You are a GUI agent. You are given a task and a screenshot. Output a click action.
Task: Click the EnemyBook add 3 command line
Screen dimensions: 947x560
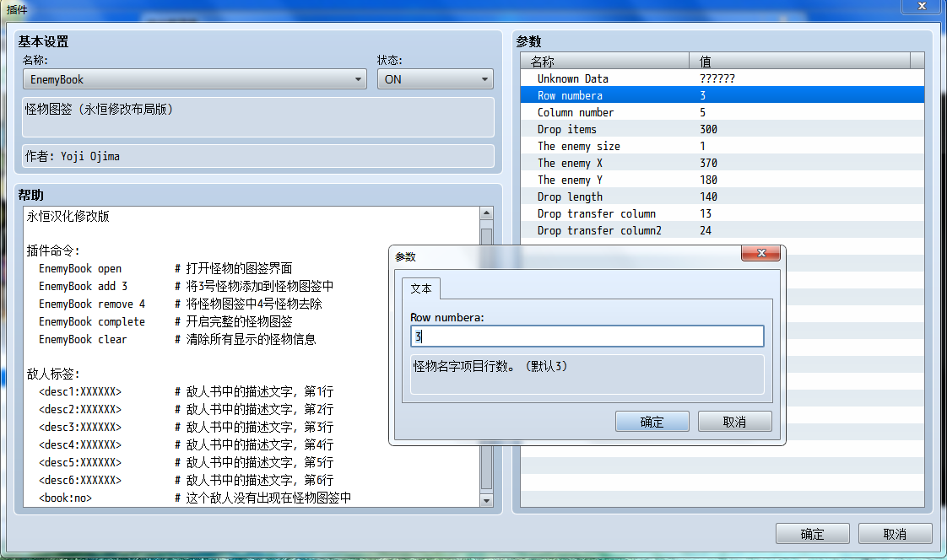186,286
